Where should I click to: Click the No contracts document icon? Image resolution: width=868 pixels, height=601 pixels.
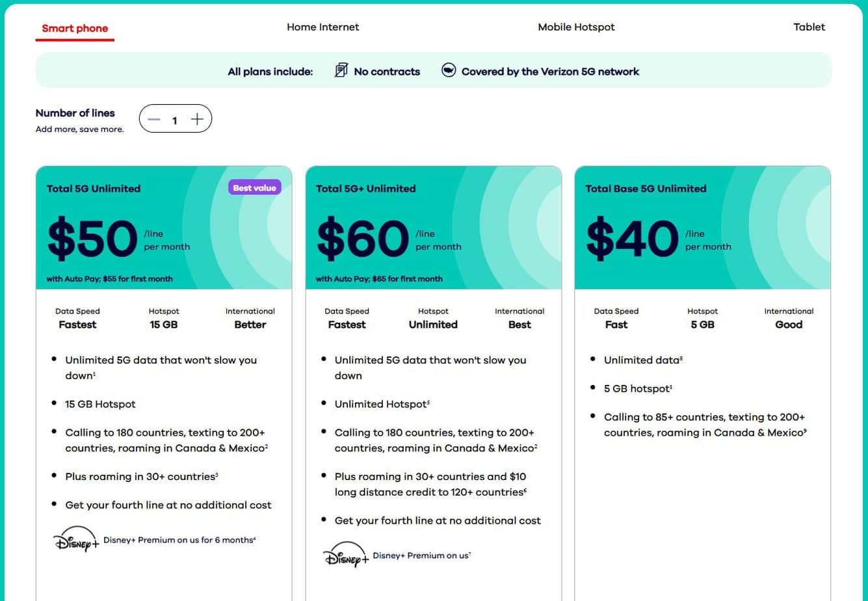tap(341, 70)
